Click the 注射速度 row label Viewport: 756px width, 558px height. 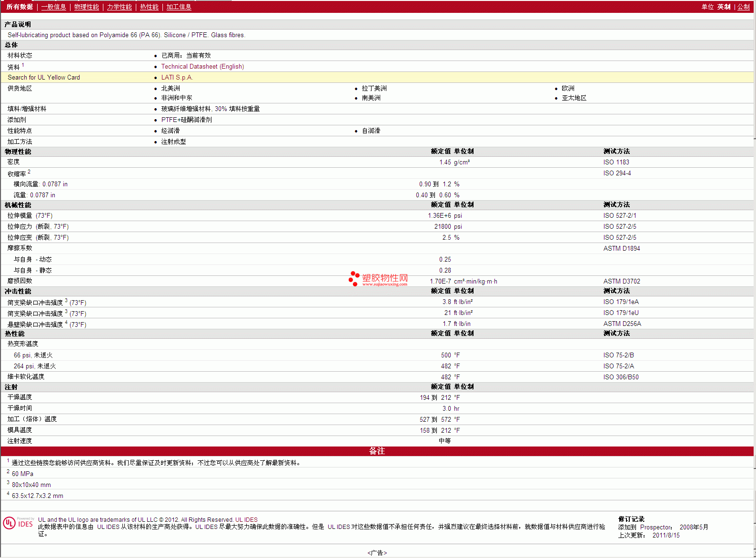(x=20, y=441)
